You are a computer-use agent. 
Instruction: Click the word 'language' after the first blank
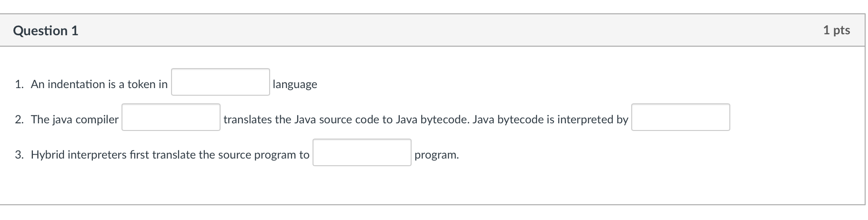[x=295, y=85]
